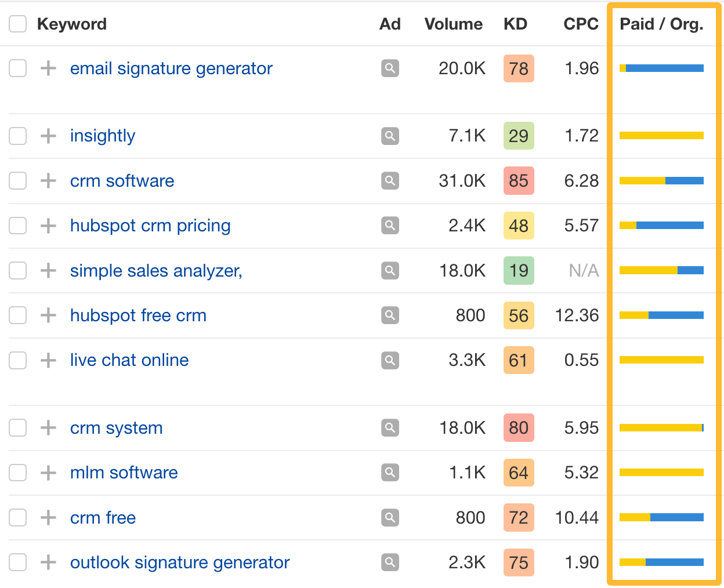
Task: Click the KD score badge showing 85
Action: [x=519, y=180]
